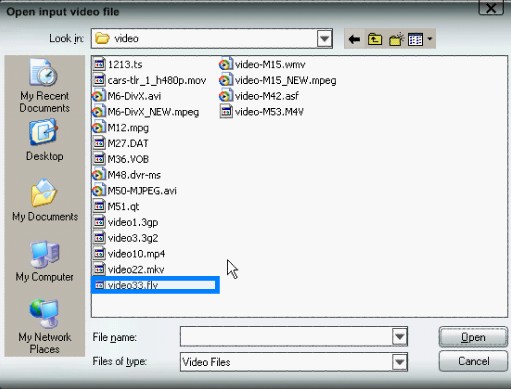Viewport: 511px width, 389px height.
Task: Select video-M15_NEW.mpeg file icon
Action: (x=226, y=80)
